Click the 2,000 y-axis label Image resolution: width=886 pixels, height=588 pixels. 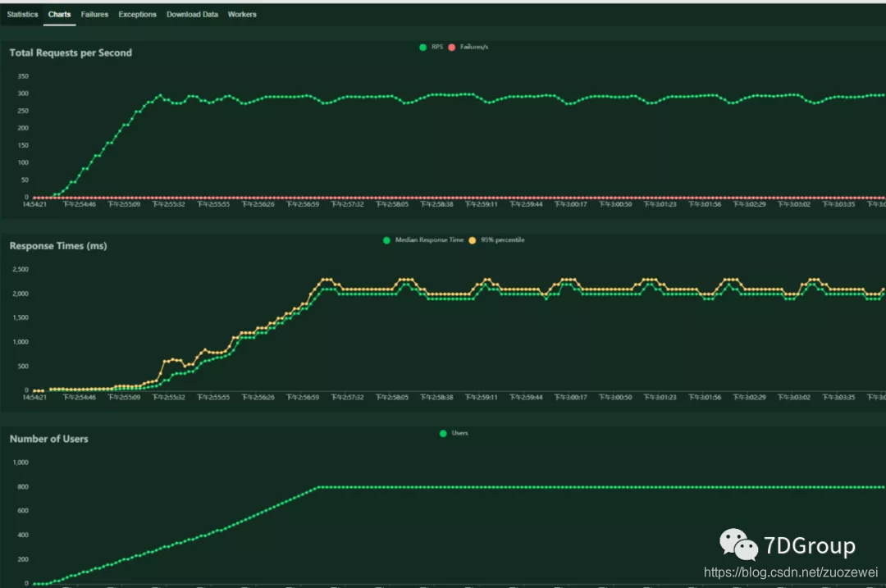coord(21,294)
